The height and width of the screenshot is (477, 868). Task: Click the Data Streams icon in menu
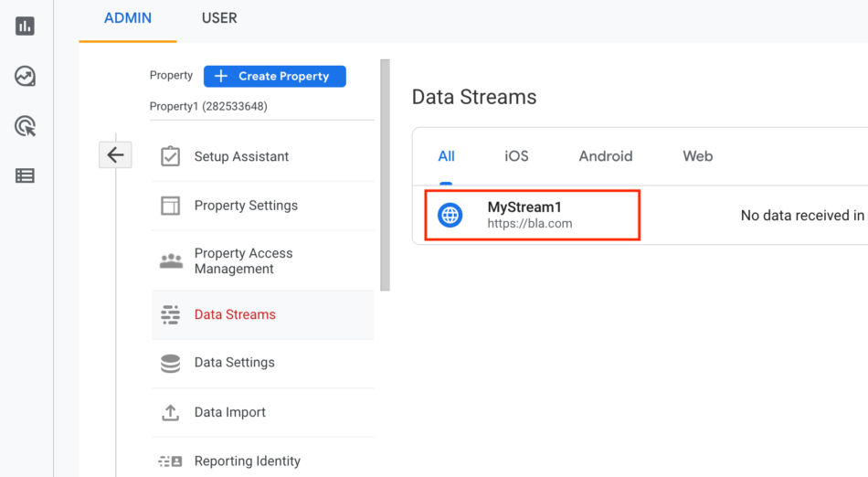[170, 314]
